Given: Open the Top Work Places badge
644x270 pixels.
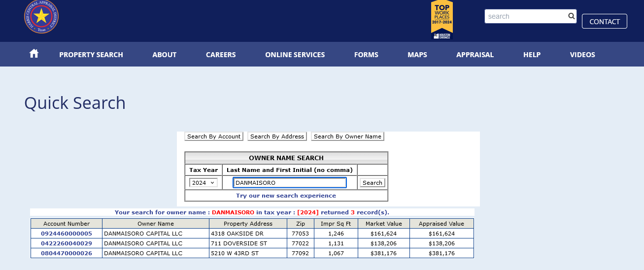Looking at the screenshot, I should (442, 20).
